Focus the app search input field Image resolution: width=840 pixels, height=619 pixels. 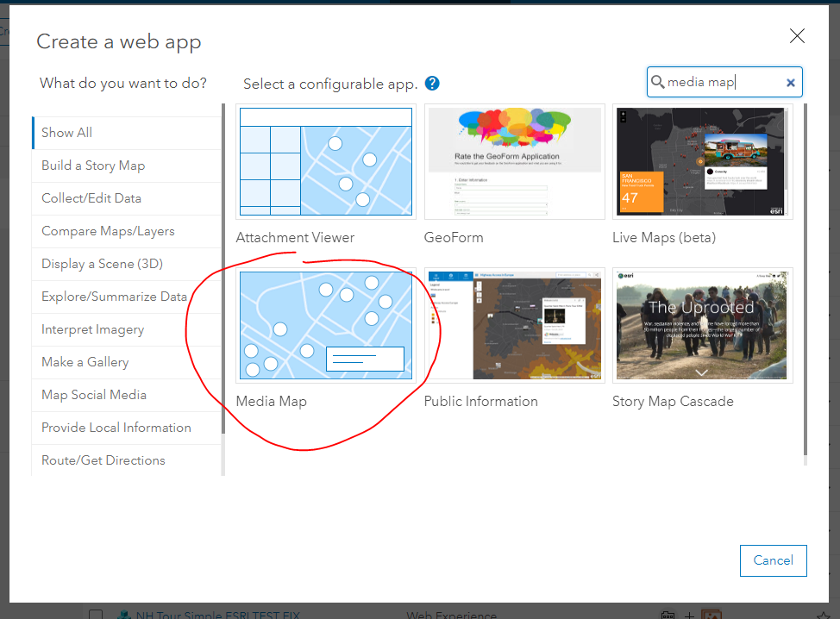(724, 82)
